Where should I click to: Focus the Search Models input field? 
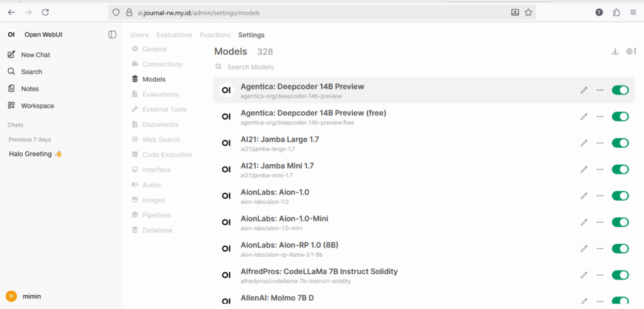pyautogui.click(x=423, y=67)
